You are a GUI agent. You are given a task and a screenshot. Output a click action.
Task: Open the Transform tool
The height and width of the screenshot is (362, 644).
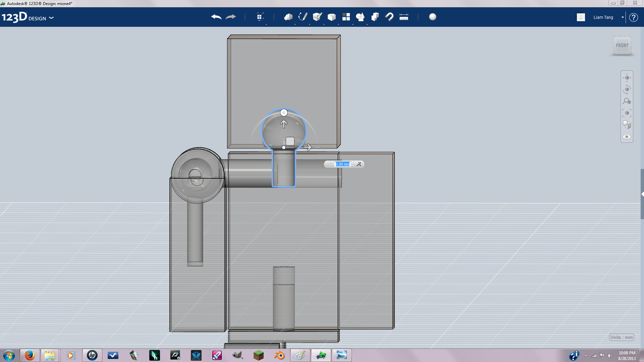pyautogui.click(x=260, y=17)
